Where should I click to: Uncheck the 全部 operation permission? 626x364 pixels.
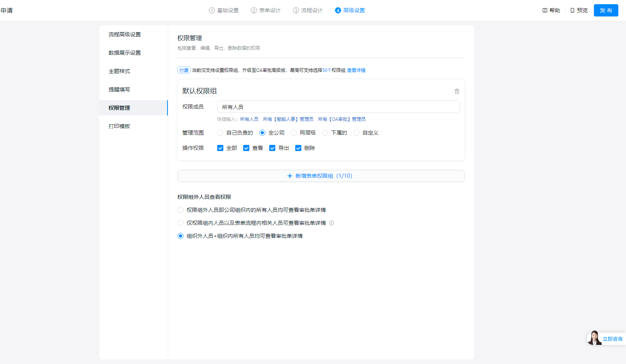[220, 148]
